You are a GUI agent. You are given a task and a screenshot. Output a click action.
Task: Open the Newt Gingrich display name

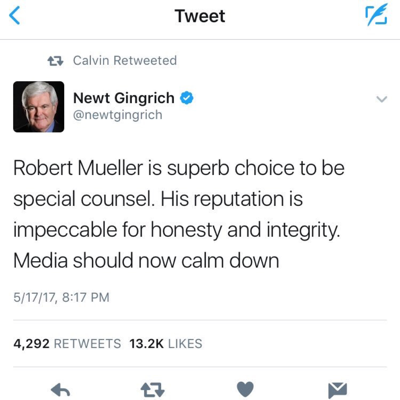click(x=124, y=98)
